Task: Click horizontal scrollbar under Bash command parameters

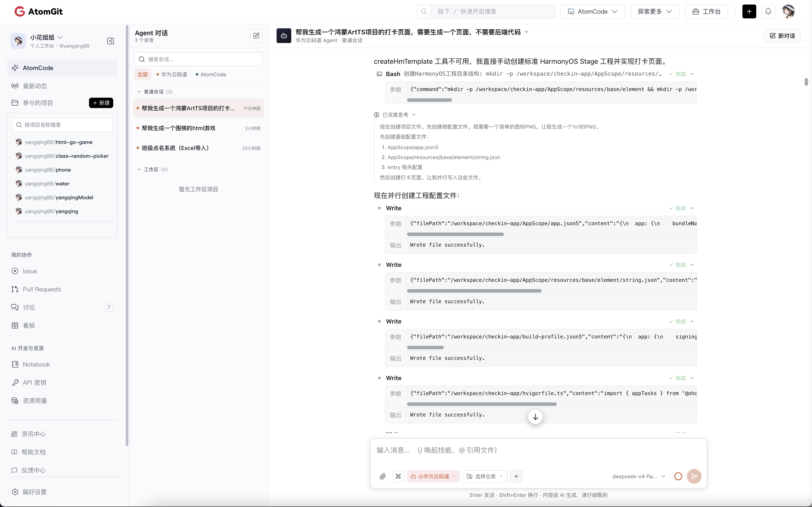Action: point(429,100)
